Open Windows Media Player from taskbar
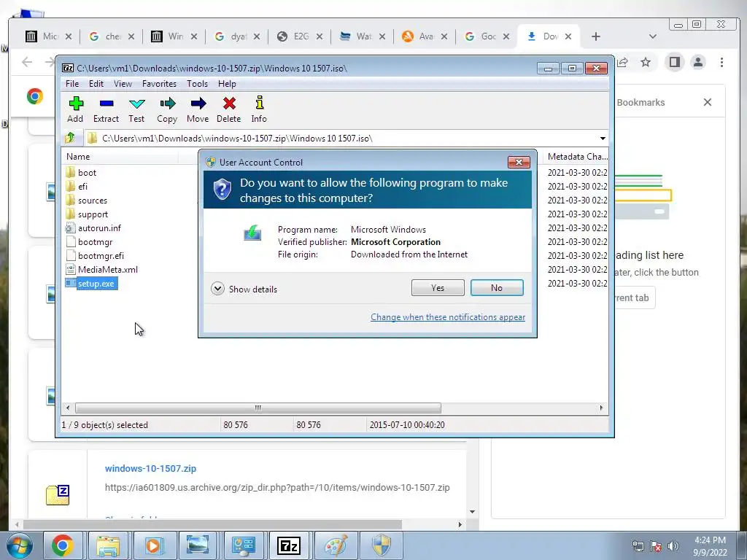747x560 pixels. click(153, 545)
